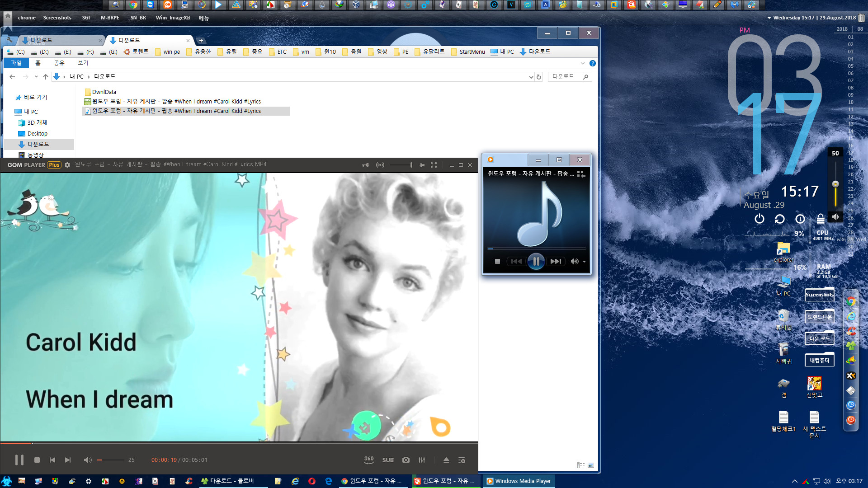The image size is (868, 488).
Task: Open Windows Media Player volume dropdown arrow
Action: point(584,262)
